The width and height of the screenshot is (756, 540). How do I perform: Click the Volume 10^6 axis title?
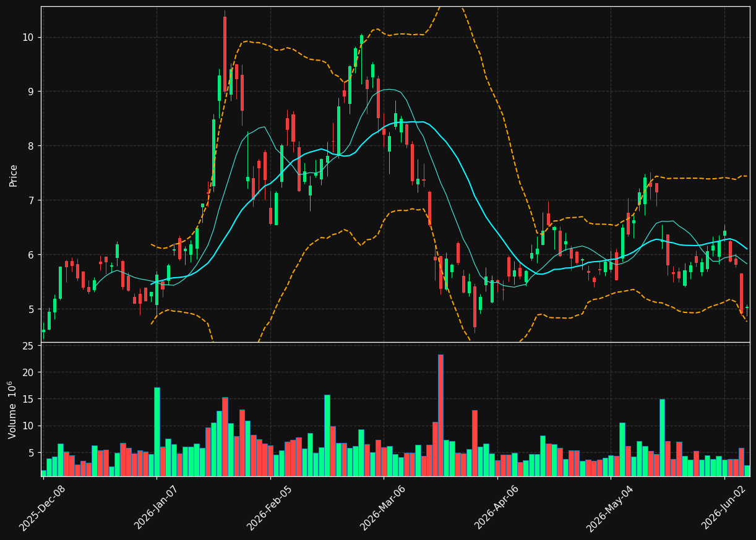click(x=13, y=409)
